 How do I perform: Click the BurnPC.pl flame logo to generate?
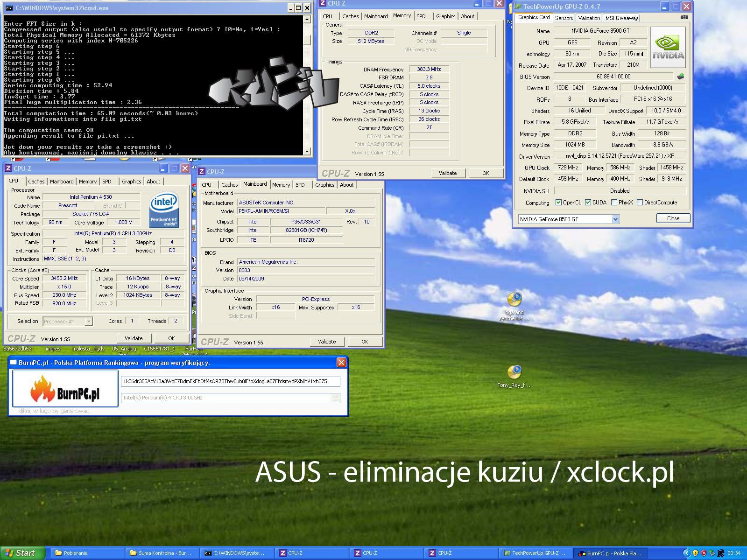click(65, 388)
